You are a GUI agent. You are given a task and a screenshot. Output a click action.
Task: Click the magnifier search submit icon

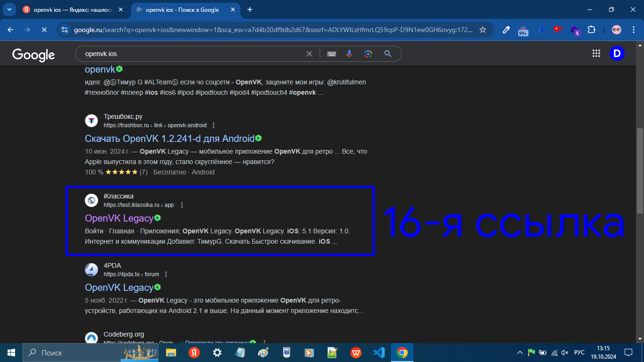click(388, 54)
